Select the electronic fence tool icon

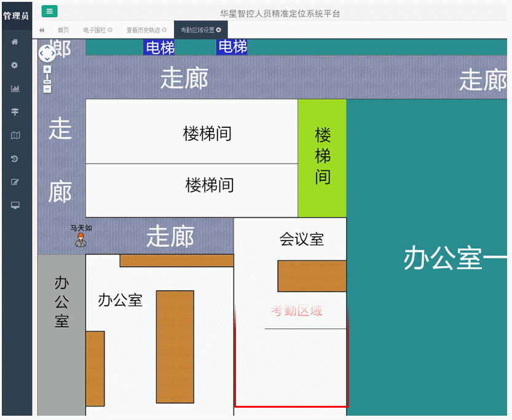(14, 112)
